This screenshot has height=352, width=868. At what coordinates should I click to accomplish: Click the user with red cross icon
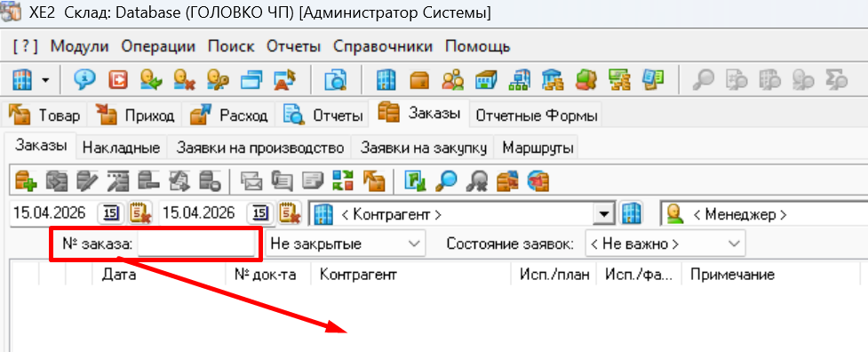click(184, 80)
